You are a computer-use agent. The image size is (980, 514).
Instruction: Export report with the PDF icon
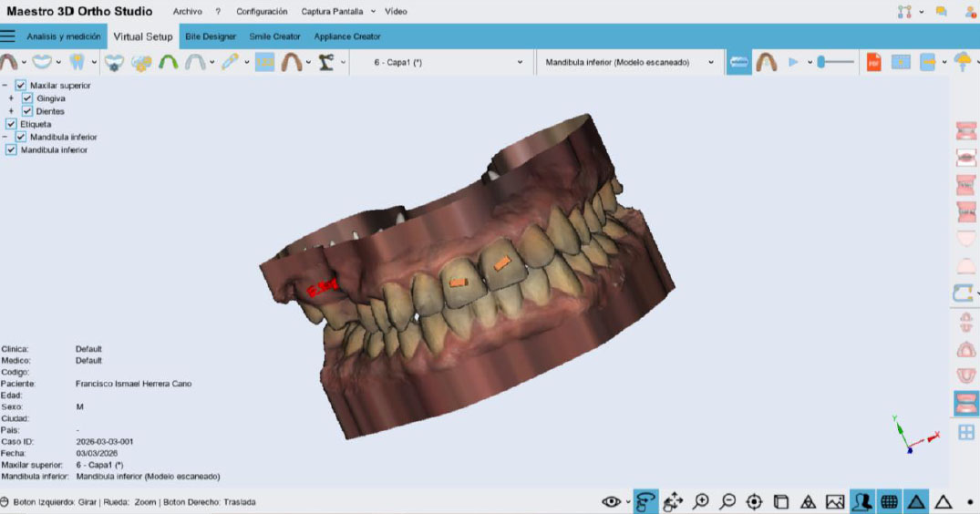(x=873, y=62)
